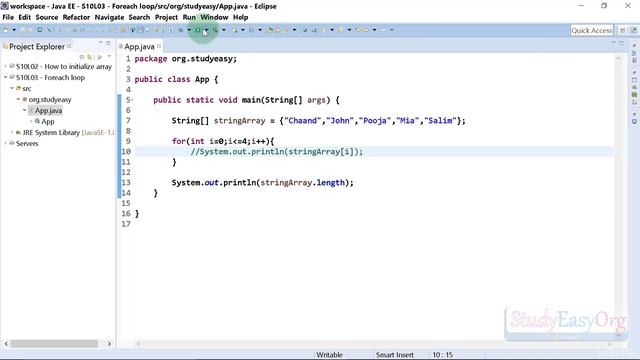This screenshot has height=360, width=640.
Task: Expand S10L02 - How to initialize array project
Action: point(5,66)
